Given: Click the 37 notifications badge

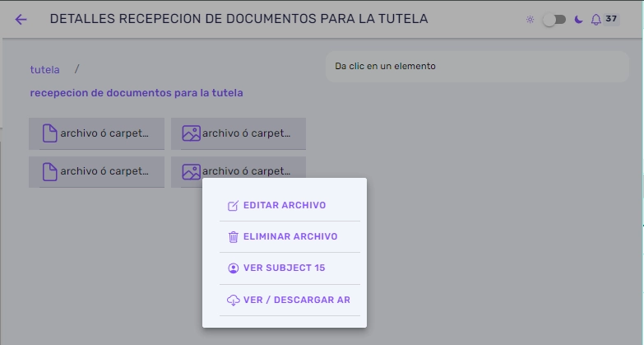Looking at the screenshot, I should pos(611,19).
